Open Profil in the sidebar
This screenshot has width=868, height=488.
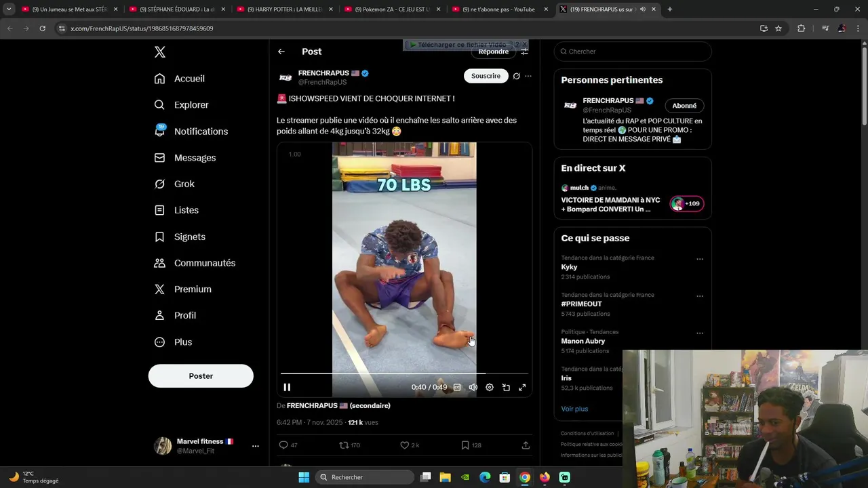click(x=175, y=316)
